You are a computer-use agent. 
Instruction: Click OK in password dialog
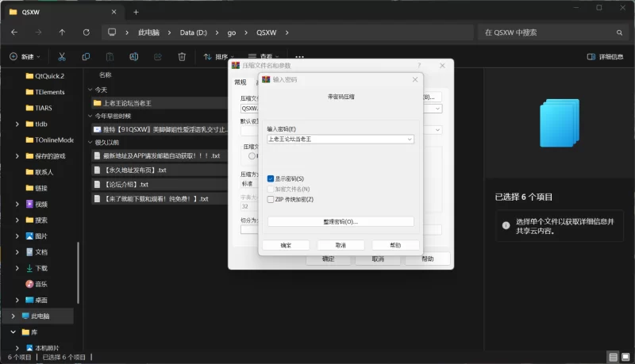286,245
